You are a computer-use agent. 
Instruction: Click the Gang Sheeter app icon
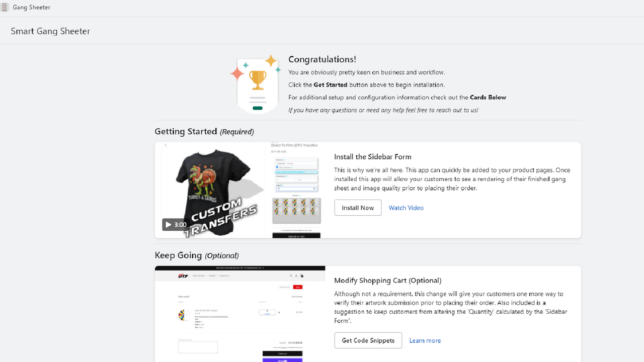click(x=5, y=7)
